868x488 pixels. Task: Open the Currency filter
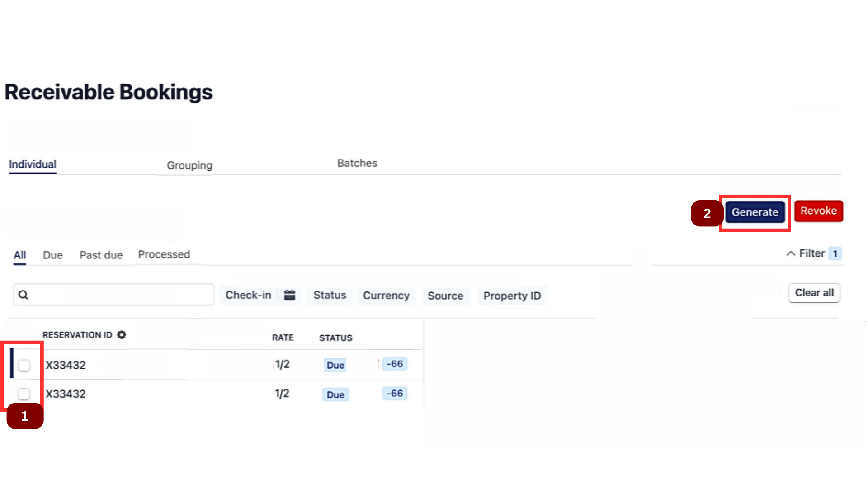[387, 296]
